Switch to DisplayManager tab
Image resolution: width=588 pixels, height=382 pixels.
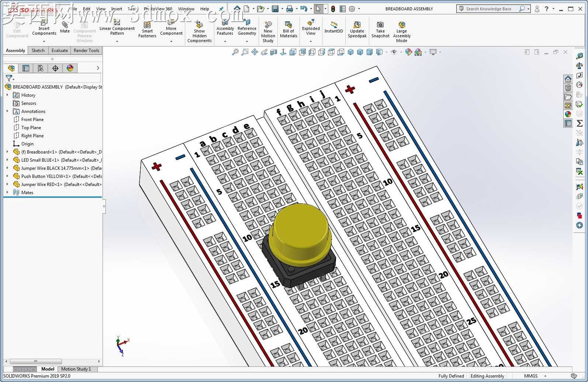coord(70,68)
